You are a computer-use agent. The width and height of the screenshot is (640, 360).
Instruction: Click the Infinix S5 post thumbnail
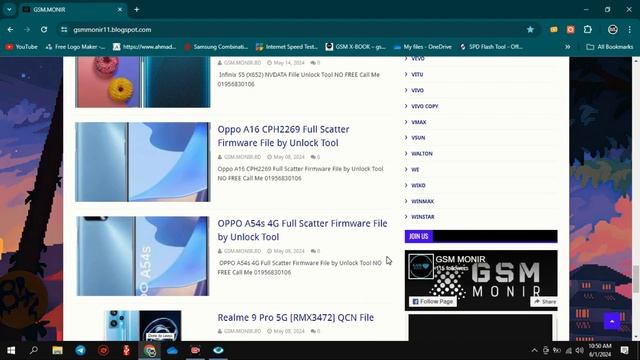point(142,82)
